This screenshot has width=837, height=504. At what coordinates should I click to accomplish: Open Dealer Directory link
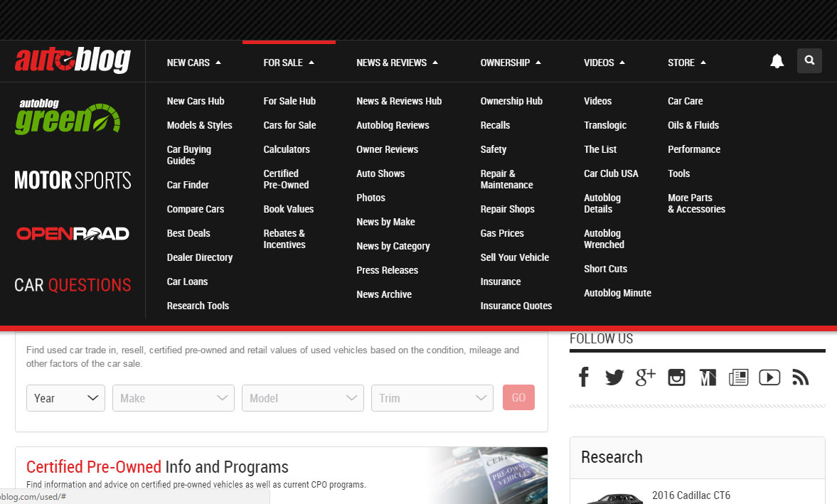click(x=199, y=257)
